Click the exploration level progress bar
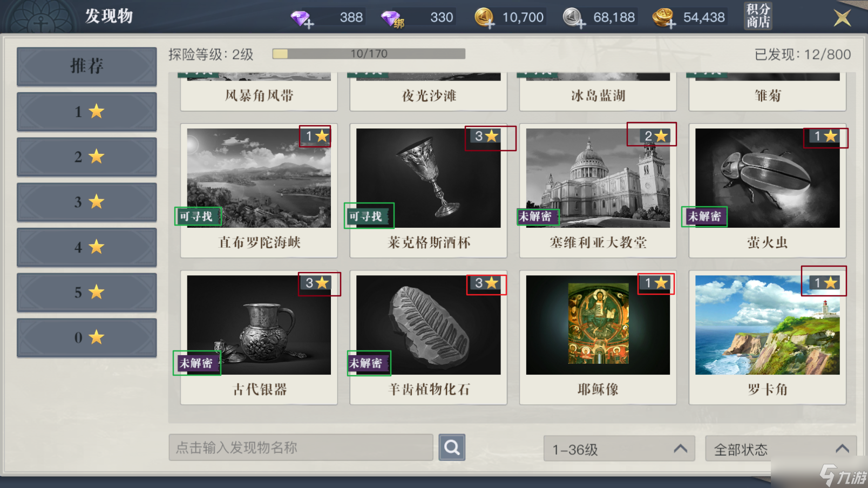Image resolution: width=868 pixels, height=488 pixels. (369, 53)
